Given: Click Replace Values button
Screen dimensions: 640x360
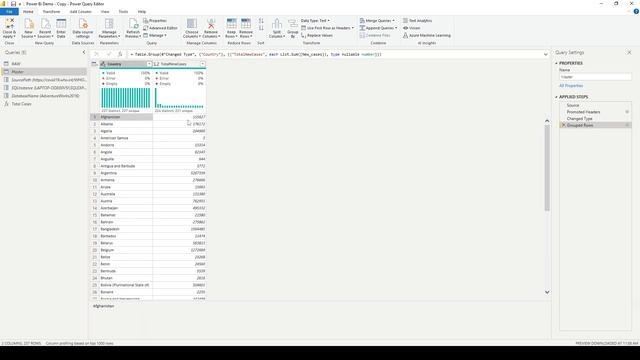Looking at the screenshot, I should (x=317, y=36).
